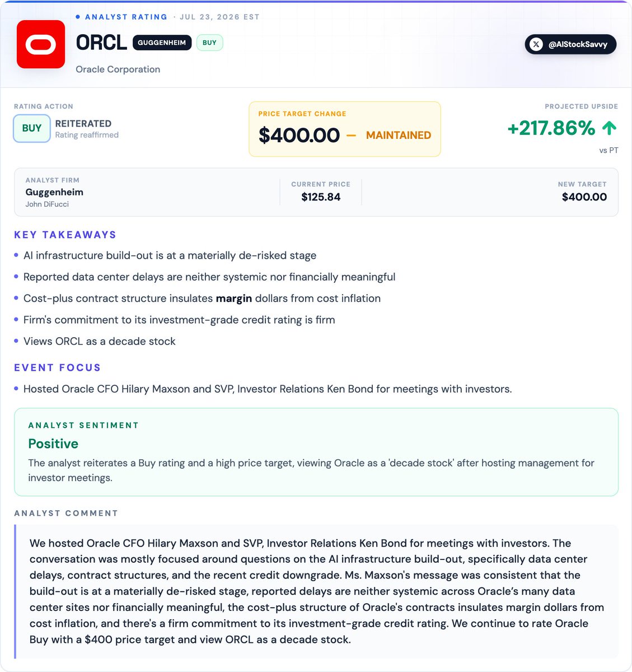The height and width of the screenshot is (672, 632).
Task: Click the ORCL ticker symbol heading
Action: pyautogui.click(x=101, y=43)
